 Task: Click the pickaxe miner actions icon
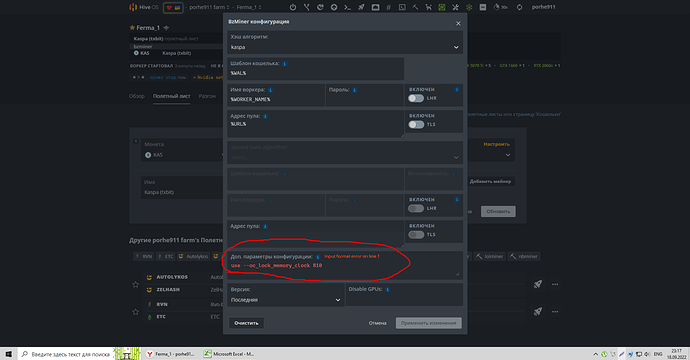tap(415, 7)
